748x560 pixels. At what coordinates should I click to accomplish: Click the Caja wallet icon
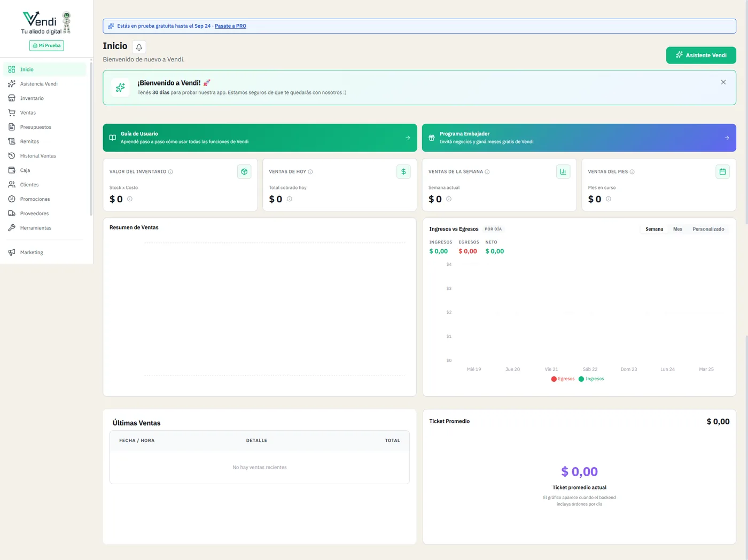(x=12, y=170)
